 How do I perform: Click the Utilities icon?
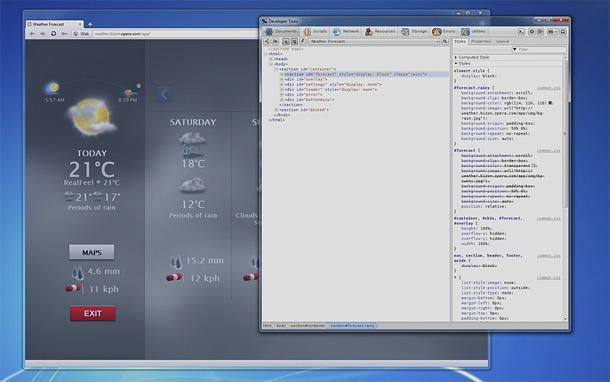[465, 32]
